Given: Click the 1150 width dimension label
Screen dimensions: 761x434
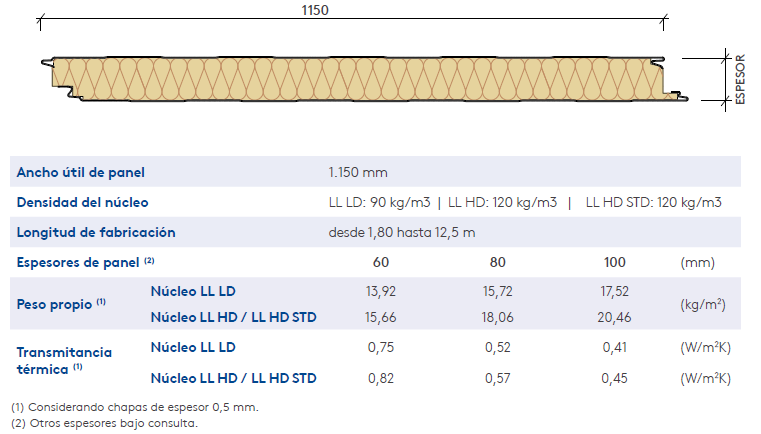Looking at the screenshot, I should pos(314,10).
